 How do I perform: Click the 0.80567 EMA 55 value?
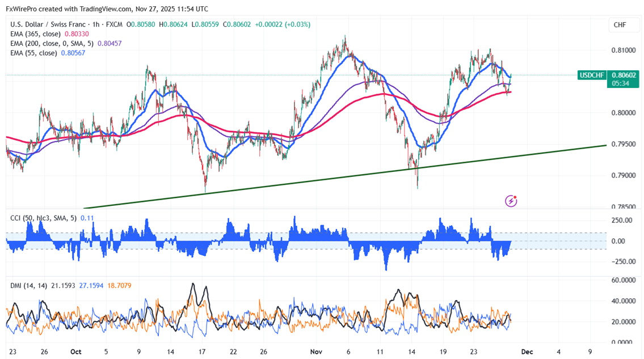pyautogui.click(x=73, y=53)
